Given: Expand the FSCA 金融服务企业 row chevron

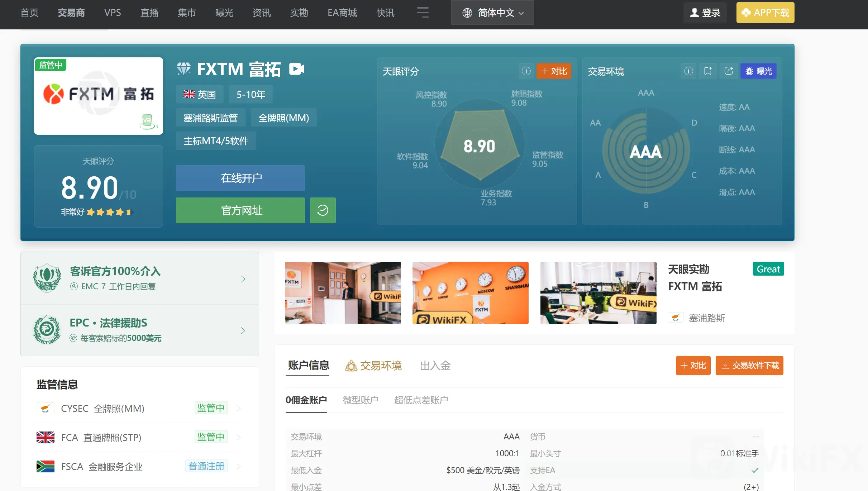Looking at the screenshot, I should pyautogui.click(x=238, y=466).
